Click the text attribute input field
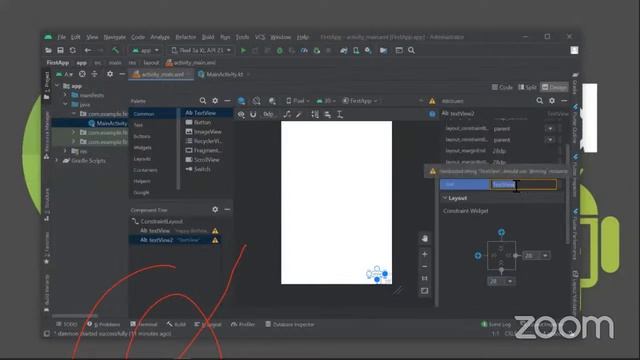Image resolution: width=640 pixels, height=360 pixels. (524, 184)
